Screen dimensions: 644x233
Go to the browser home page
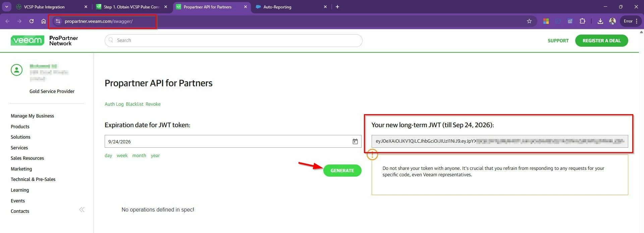click(x=44, y=21)
